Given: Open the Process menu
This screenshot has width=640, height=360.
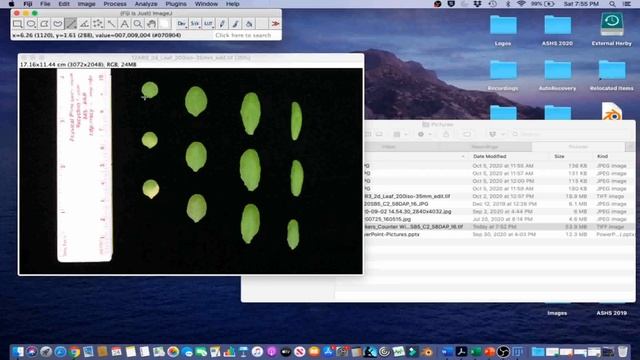Looking at the screenshot, I should click(115, 4).
